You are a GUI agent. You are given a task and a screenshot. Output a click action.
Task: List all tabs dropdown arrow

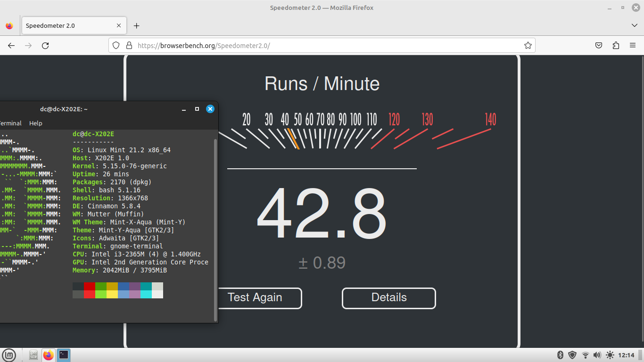[634, 25]
